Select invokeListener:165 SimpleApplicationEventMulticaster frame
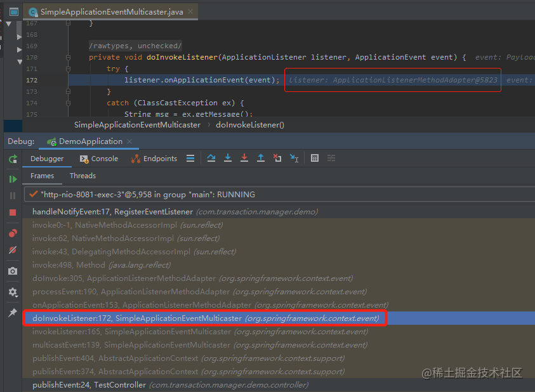Screen dimensions: 535x392 point(279,332)
